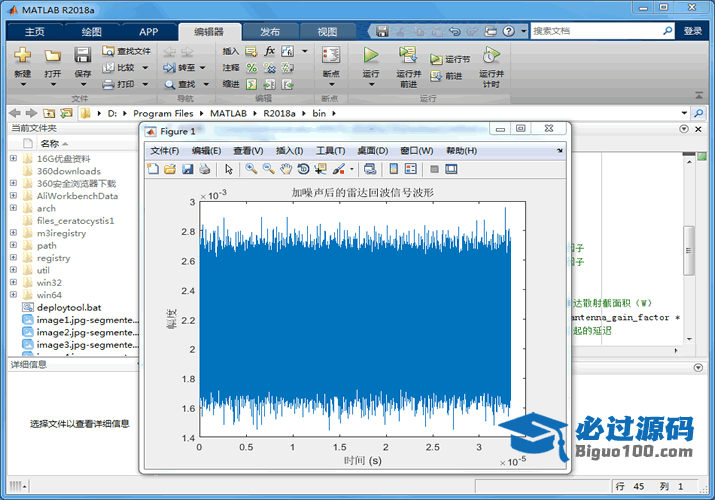715x500 pixels.
Task: Click the browse for folder icon in address bar
Action: (67, 113)
